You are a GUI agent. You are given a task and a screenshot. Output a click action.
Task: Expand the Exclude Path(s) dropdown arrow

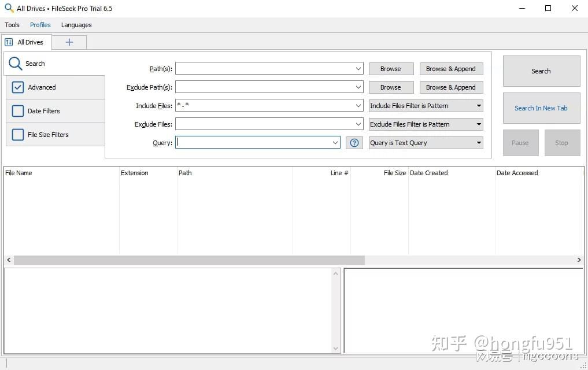[358, 87]
